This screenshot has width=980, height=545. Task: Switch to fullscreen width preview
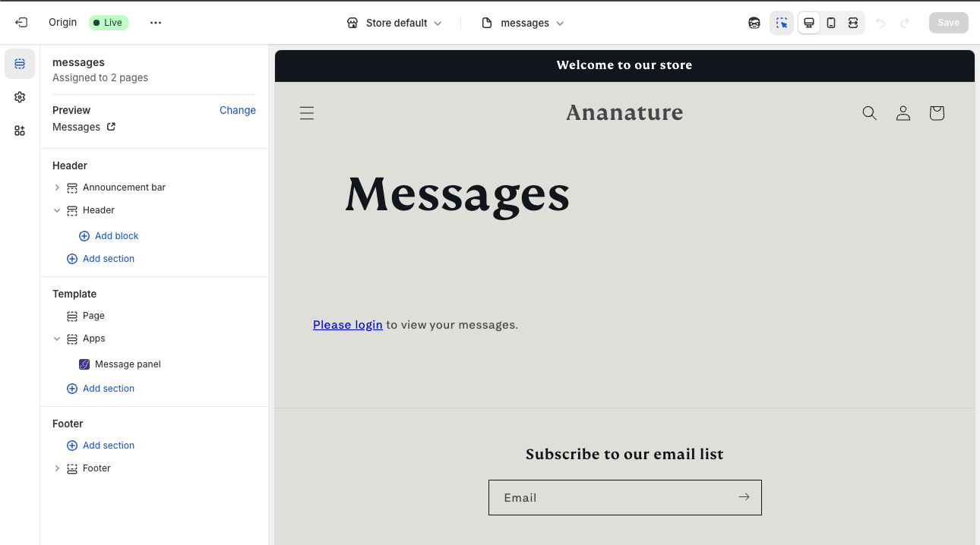(x=853, y=23)
